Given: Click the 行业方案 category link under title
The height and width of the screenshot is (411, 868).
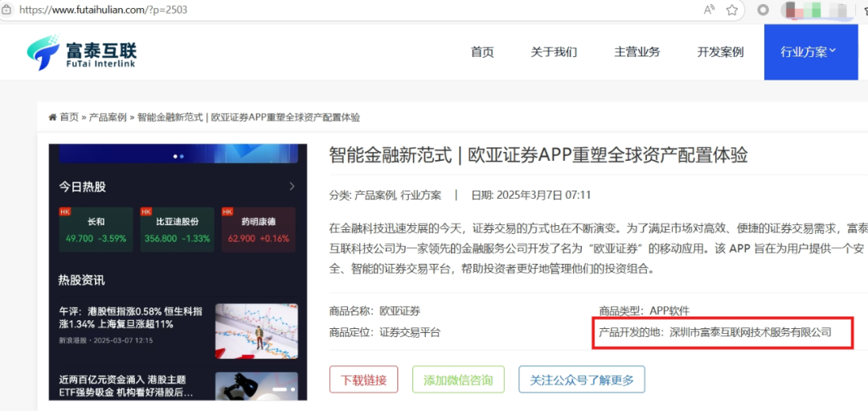Looking at the screenshot, I should (x=421, y=195).
